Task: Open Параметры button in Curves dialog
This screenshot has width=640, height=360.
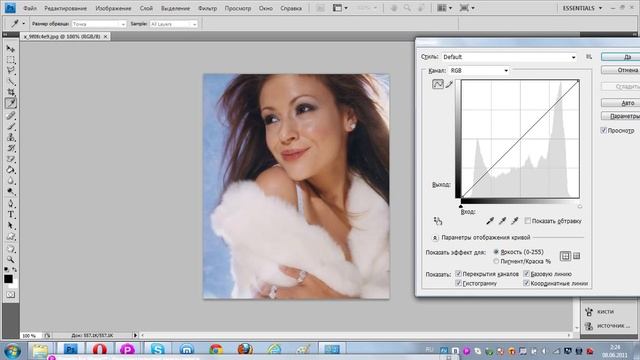Action: pos(620,116)
